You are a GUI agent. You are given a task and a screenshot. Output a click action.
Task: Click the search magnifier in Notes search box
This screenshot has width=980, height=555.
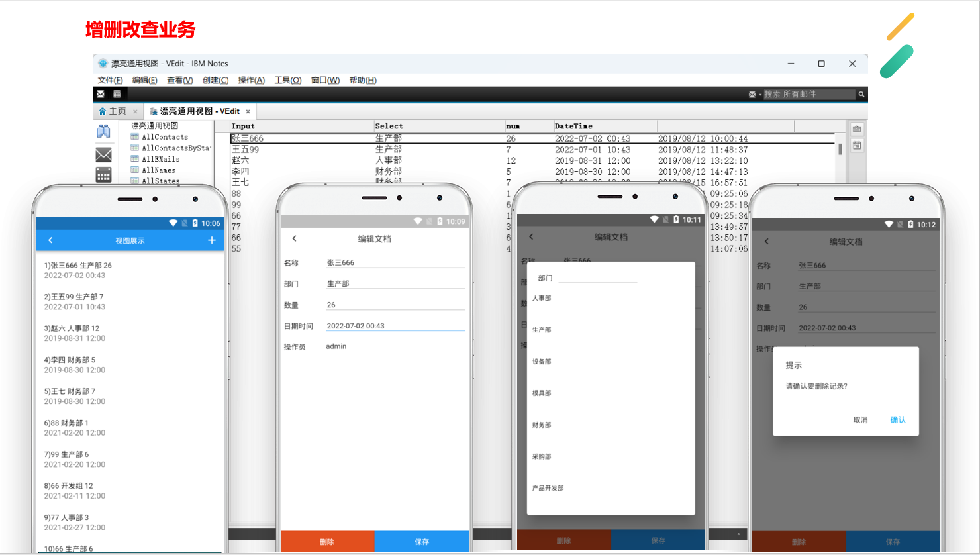(861, 95)
